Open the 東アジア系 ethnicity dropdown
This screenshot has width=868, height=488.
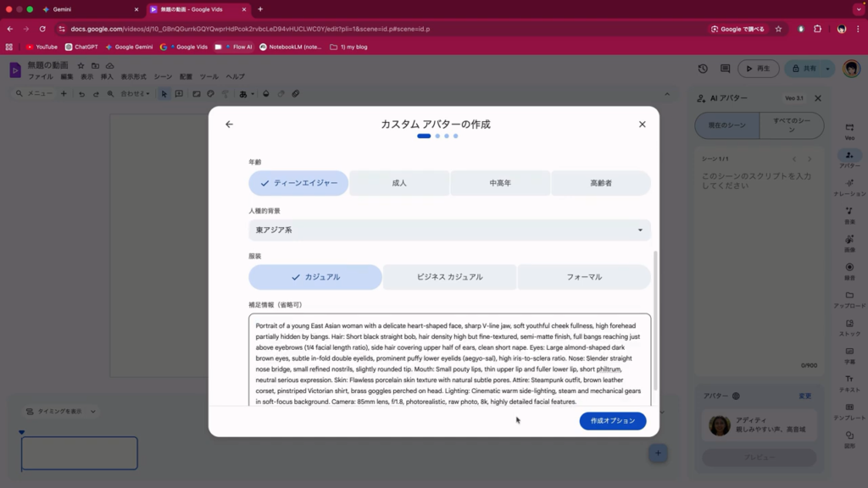(449, 230)
